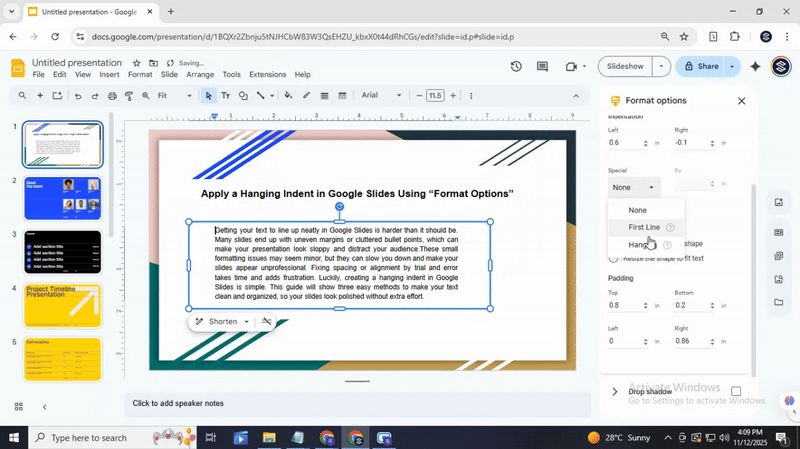Screen dimensions: 800x449
Task: Click the Share button
Action: pos(699,67)
